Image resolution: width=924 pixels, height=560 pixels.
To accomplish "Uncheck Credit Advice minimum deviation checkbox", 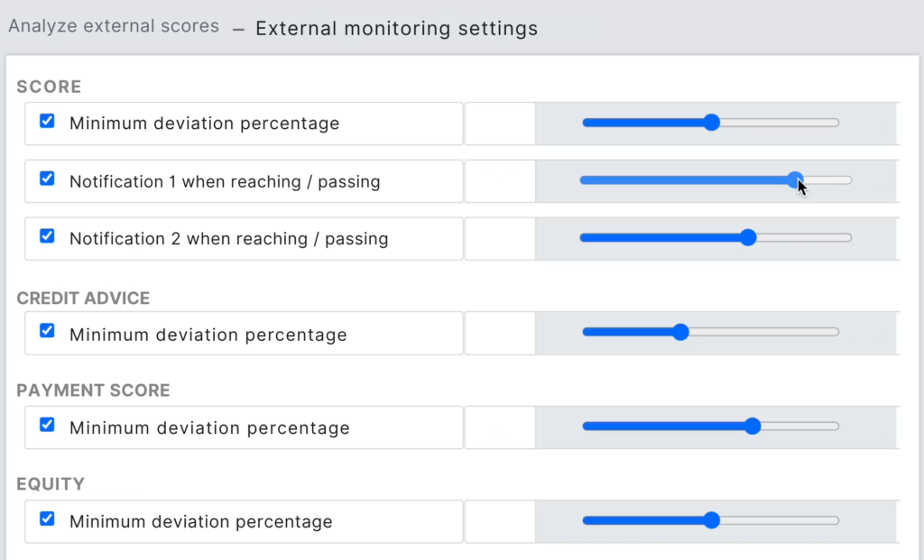I will pyautogui.click(x=48, y=332).
